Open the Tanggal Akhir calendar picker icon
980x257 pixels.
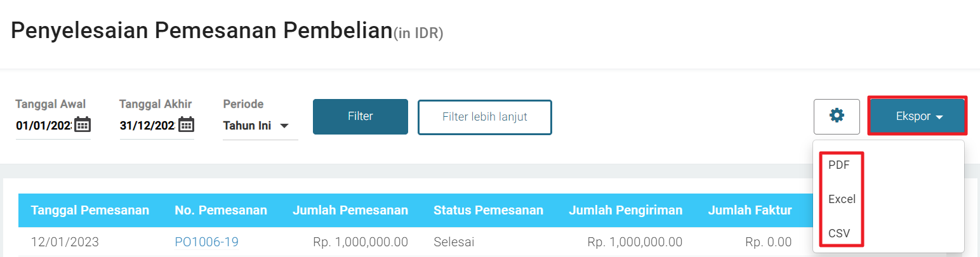(186, 124)
